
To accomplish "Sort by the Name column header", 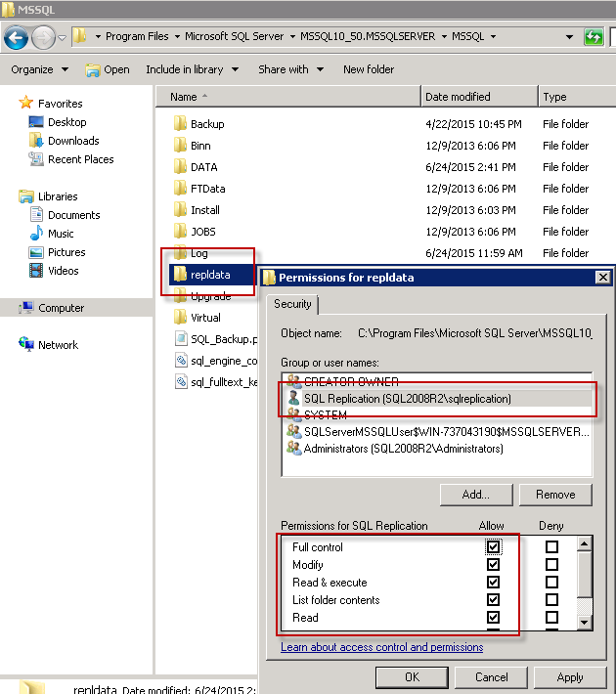I will [x=287, y=97].
